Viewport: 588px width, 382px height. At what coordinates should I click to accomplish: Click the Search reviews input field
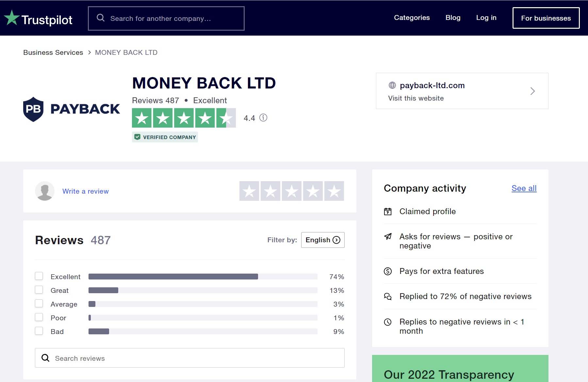190,358
